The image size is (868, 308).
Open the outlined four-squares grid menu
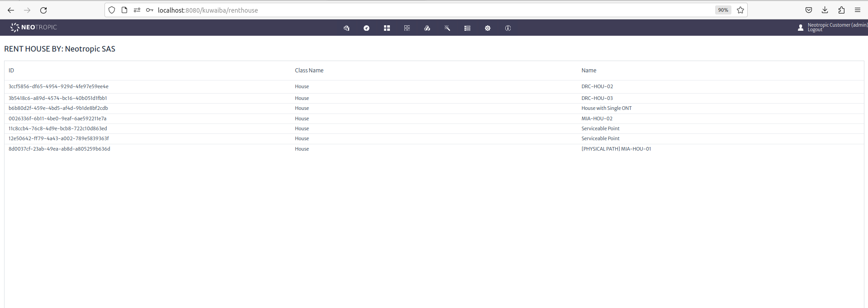[x=407, y=28]
